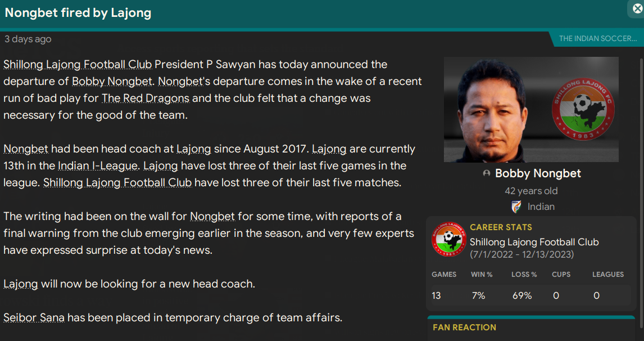Image resolution: width=644 pixels, height=341 pixels.
Task: Close the news article with the X icon
Action: [x=637, y=9]
